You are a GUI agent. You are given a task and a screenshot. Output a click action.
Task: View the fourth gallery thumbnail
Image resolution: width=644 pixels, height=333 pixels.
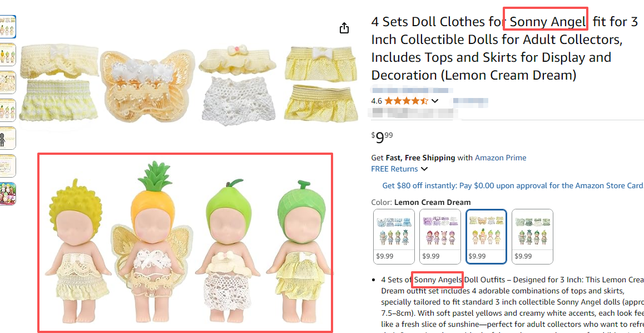tap(8, 110)
